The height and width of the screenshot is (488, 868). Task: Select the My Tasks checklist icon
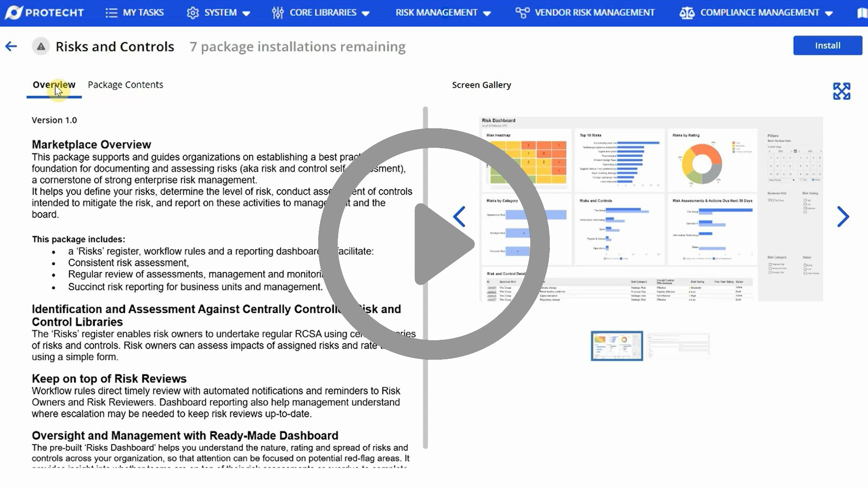tap(111, 13)
